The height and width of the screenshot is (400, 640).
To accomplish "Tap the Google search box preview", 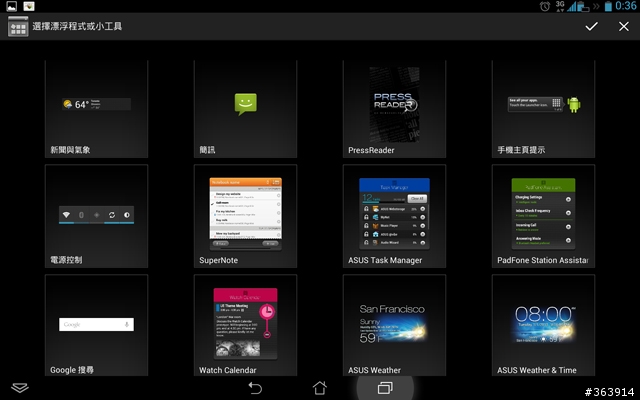I will click(96, 324).
